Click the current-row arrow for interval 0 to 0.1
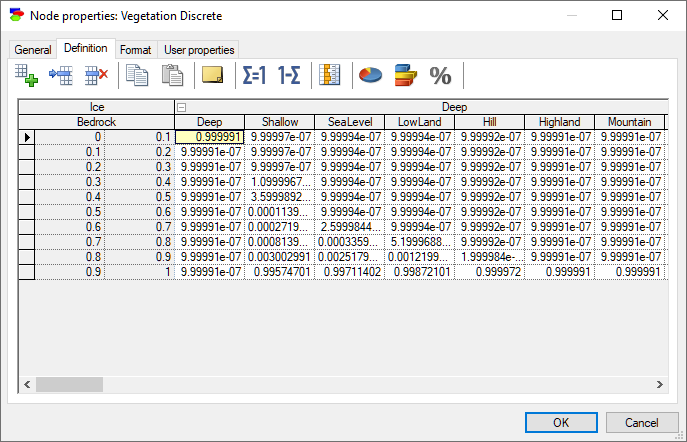 pyautogui.click(x=27, y=137)
